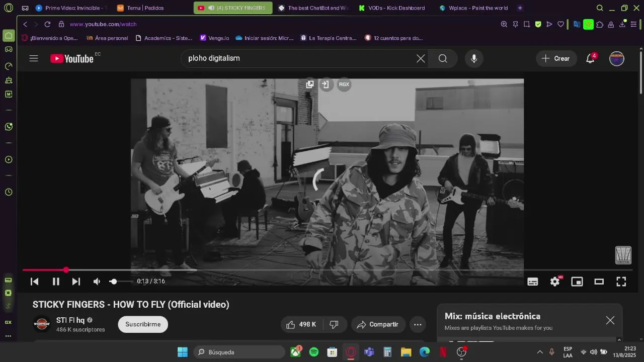This screenshot has height=362, width=644.
Task: Click the address bar URL
Action: pos(103,24)
